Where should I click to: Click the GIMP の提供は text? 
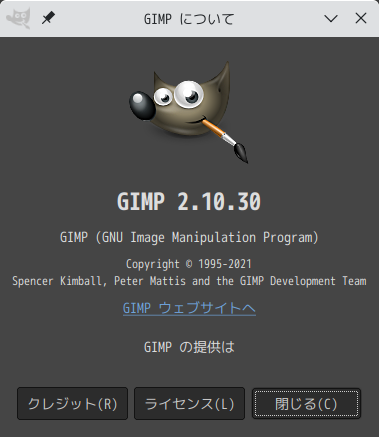[189, 347]
